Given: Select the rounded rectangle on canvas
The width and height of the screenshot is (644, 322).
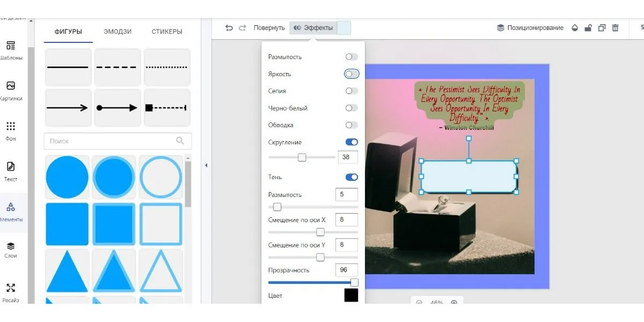Looking at the screenshot, I should [469, 177].
